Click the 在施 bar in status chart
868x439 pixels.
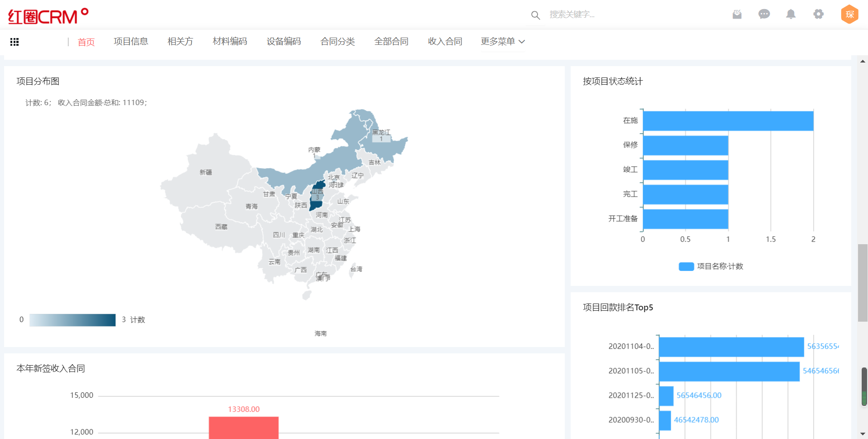click(727, 121)
